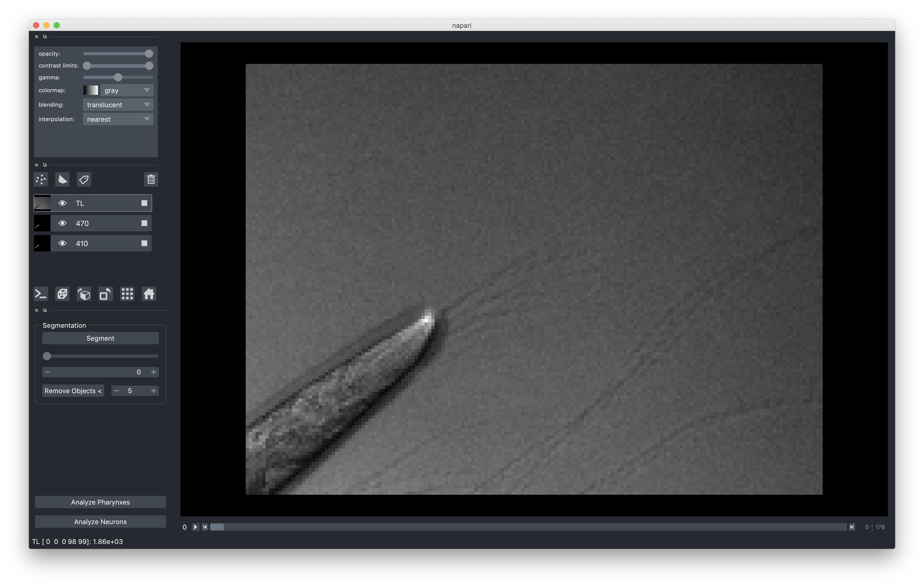Click the Segment button

coord(100,338)
